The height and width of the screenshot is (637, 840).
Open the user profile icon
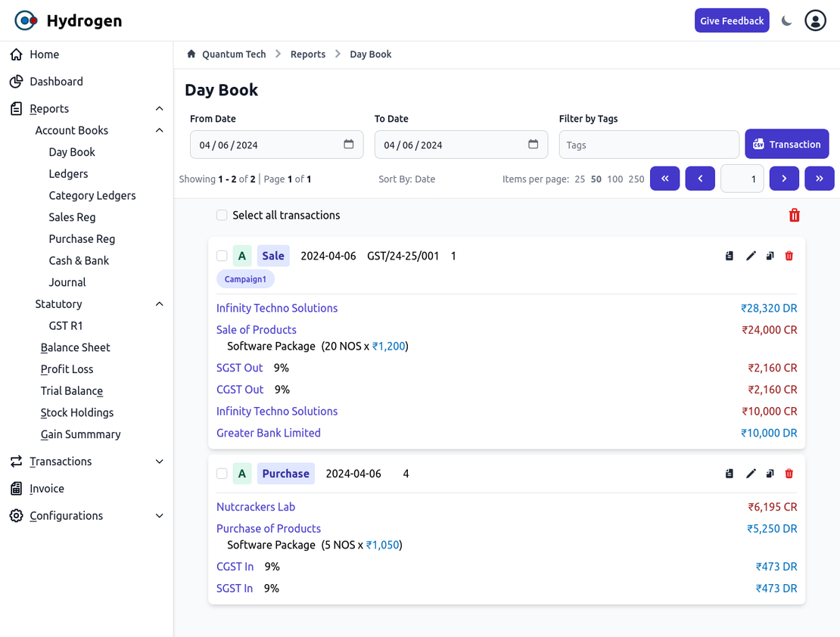click(x=815, y=20)
